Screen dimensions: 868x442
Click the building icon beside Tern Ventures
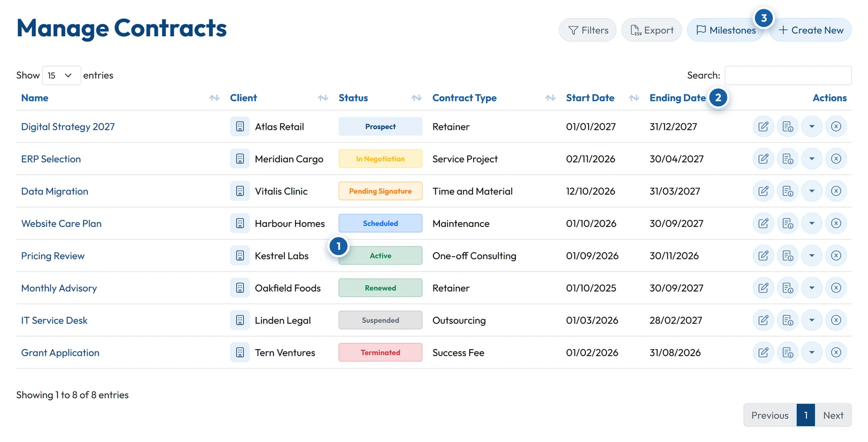coord(240,352)
